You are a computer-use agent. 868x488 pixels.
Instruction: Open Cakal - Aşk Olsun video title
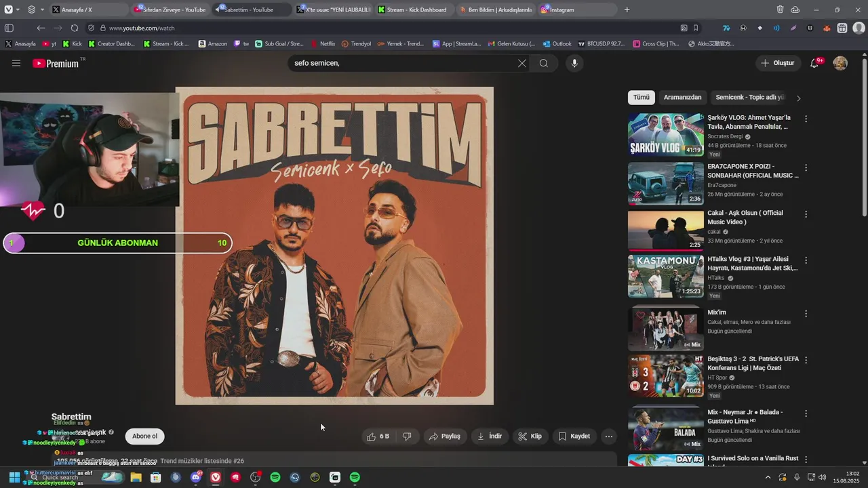click(x=745, y=218)
